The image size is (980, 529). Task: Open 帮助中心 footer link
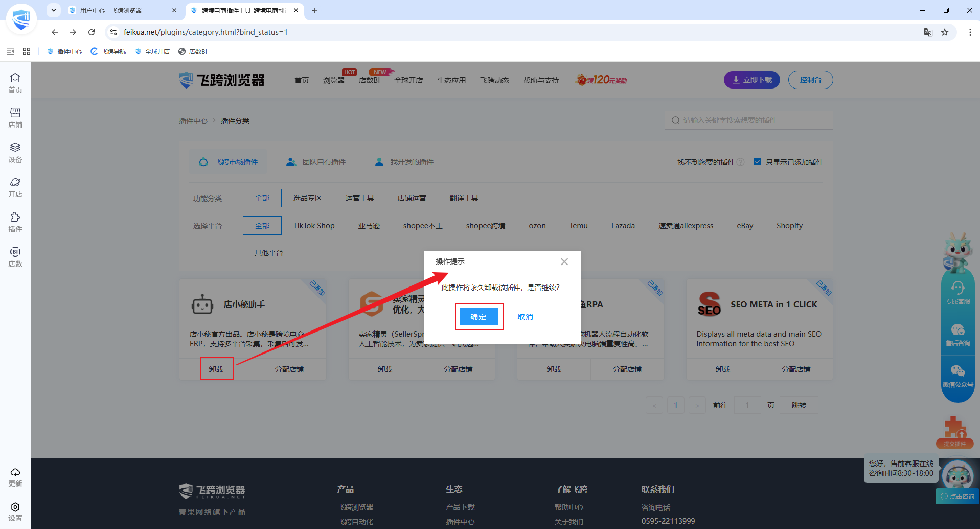pyautogui.click(x=569, y=507)
